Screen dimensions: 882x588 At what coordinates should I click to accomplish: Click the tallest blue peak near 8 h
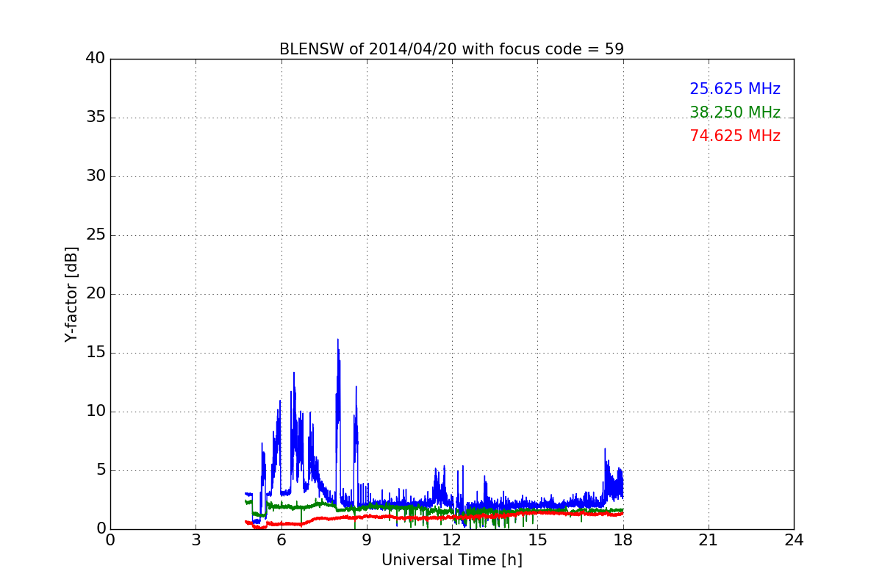point(337,340)
